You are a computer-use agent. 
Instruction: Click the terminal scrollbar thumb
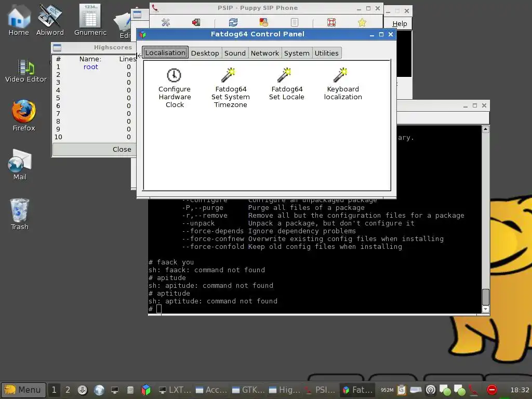coord(486,297)
